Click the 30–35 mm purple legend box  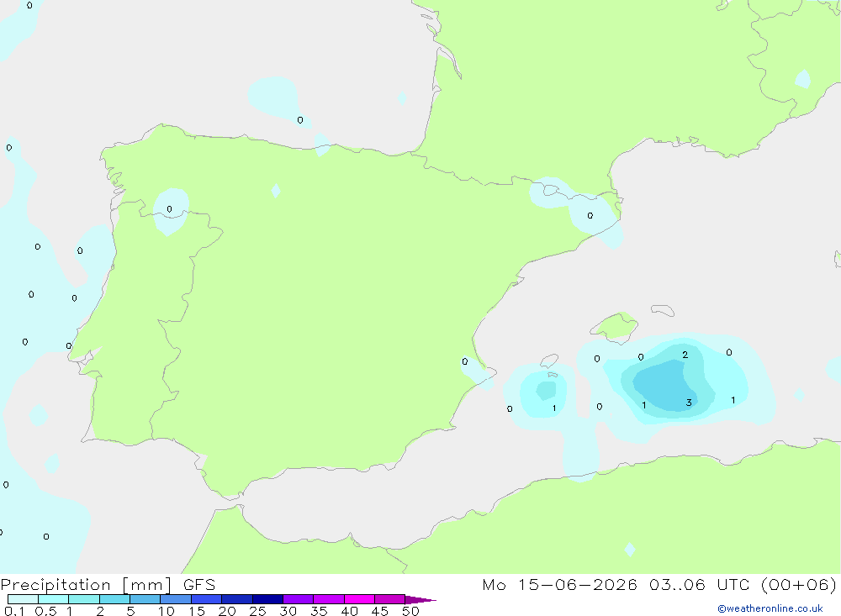point(299,599)
